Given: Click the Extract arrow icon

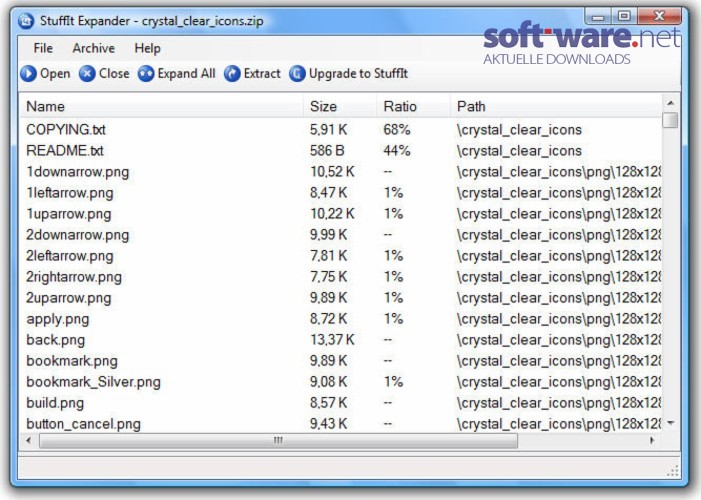Looking at the screenshot, I should tap(232, 74).
